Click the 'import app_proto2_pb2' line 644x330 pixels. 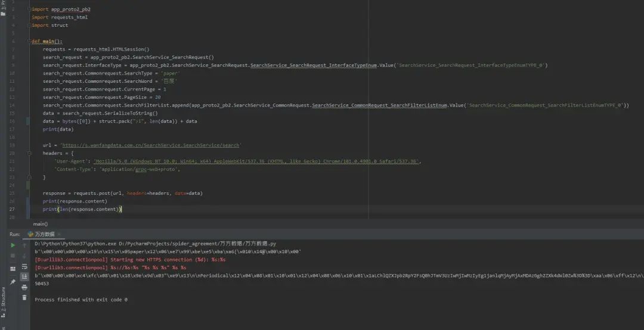pos(61,9)
